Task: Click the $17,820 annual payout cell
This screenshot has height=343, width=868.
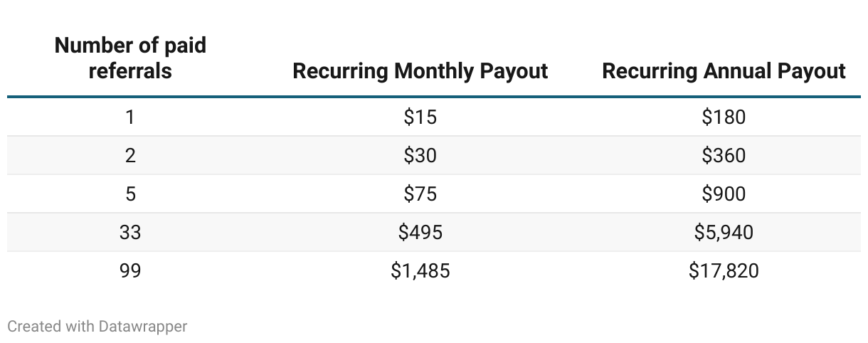Action: [724, 270]
